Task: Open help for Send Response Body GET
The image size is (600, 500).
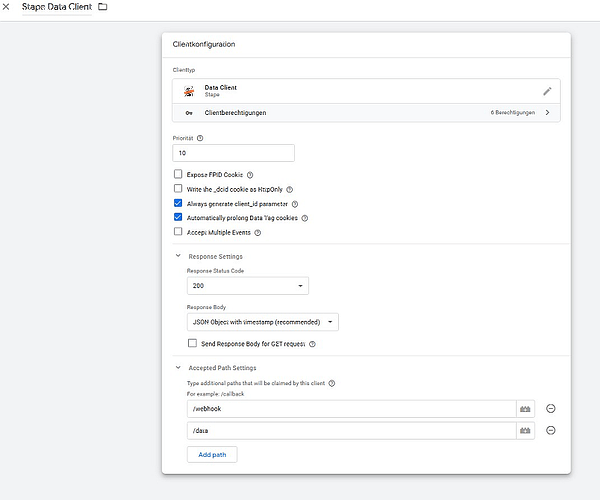Action: [x=312, y=344]
